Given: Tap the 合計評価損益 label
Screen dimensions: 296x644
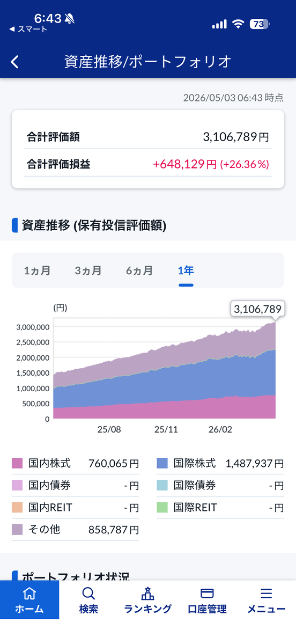Looking at the screenshot, I should (58, 164).
